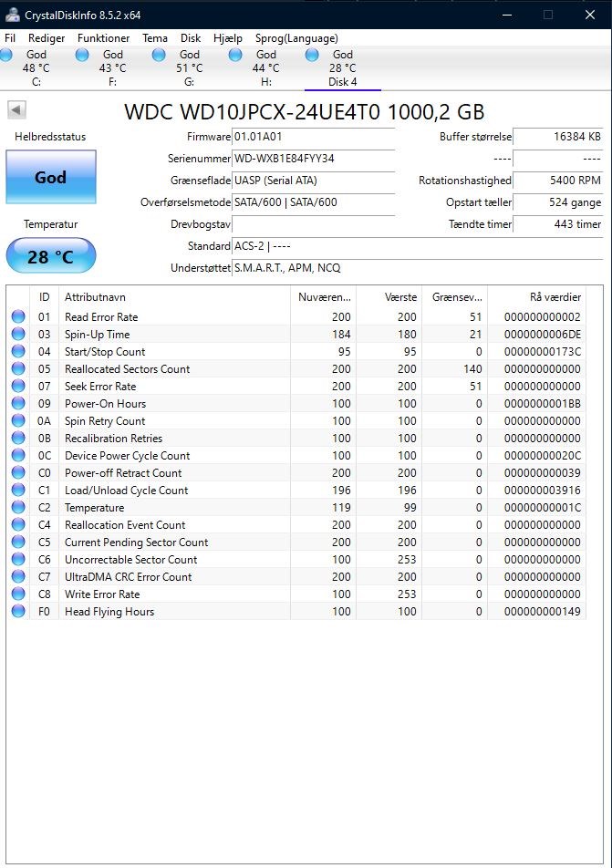Click the status orb for Start/Stop Count
This screenshot has height=868, width=612.
pyautogui.click(x=18, y=352)
